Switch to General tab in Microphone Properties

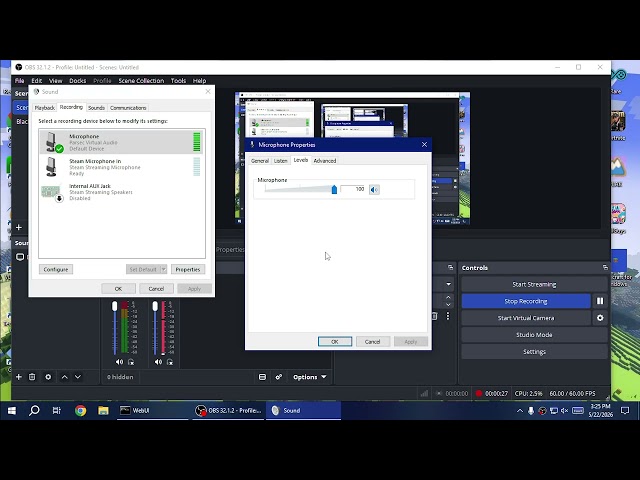pyautogui.click(x=260, y=161)
